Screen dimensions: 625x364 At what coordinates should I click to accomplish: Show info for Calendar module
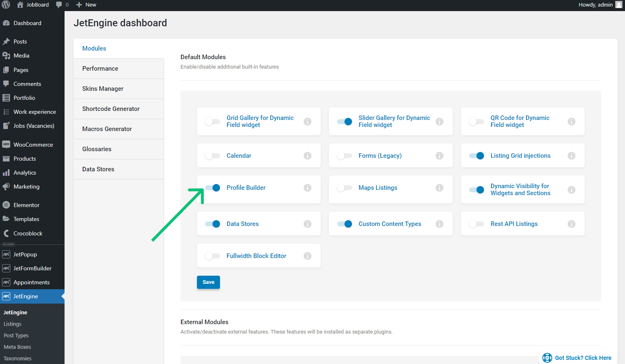(x=308, y=156)
